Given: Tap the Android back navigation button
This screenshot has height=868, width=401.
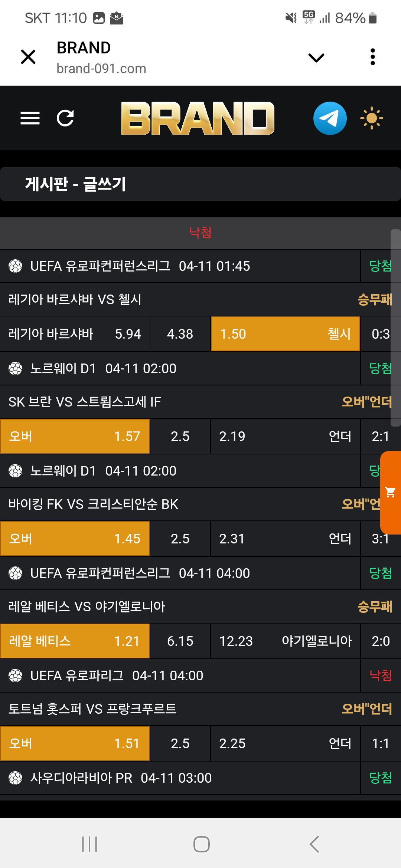Looking at the screenshot, I should click(314, 844).
